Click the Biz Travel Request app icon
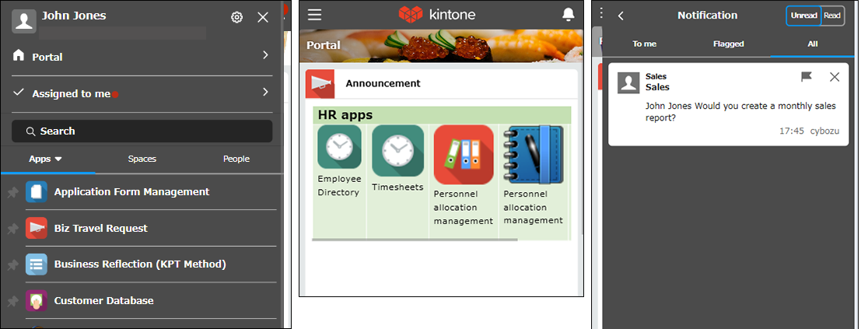This screenshot has width=868, height=329. [37, 228]
